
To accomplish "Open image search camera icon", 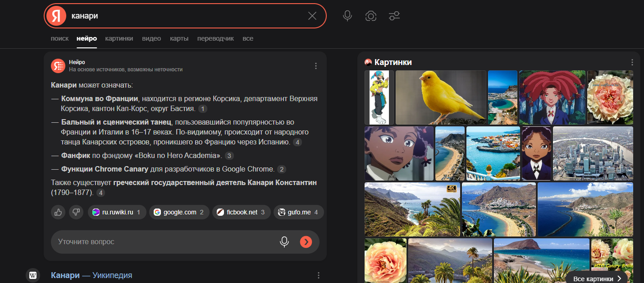I will point(371,16).
